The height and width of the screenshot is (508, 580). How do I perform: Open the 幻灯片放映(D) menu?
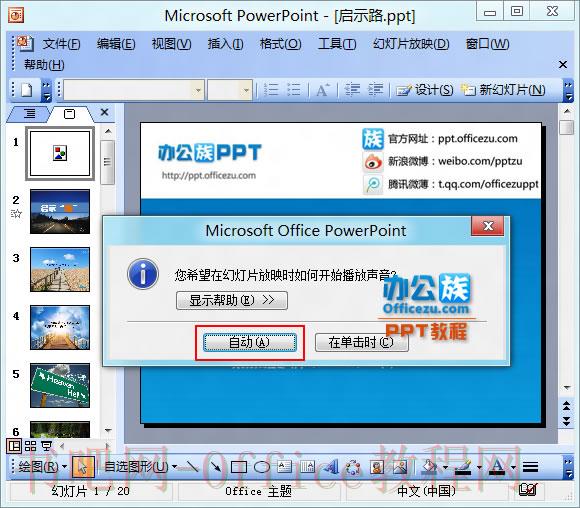[x=411, y=44]
